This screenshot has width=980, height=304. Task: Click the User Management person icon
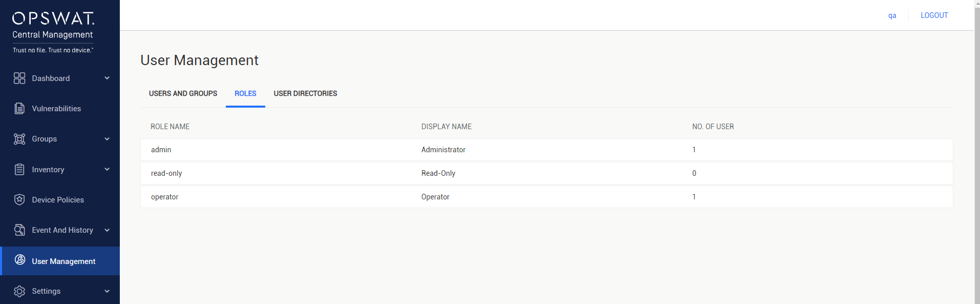(x=20, y=259)
